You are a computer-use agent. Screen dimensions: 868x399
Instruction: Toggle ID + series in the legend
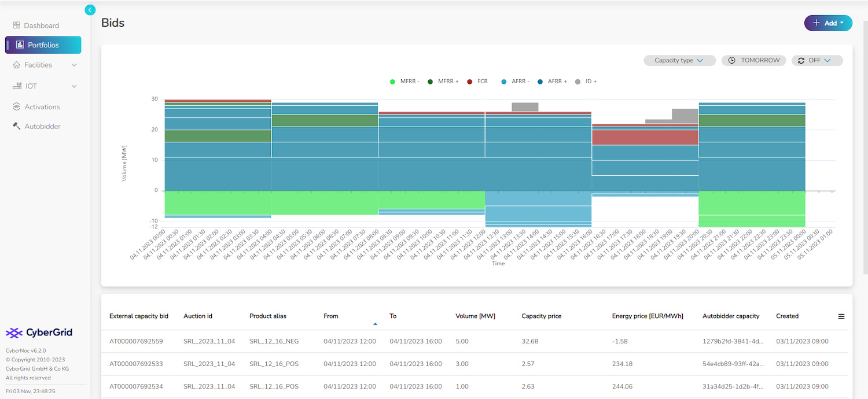click(x=586, y=82)
